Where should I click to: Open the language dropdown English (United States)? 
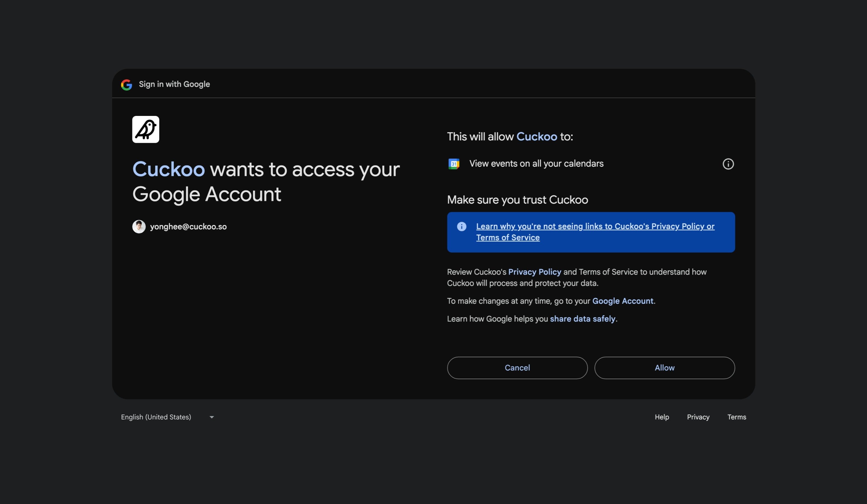[167, 417]
